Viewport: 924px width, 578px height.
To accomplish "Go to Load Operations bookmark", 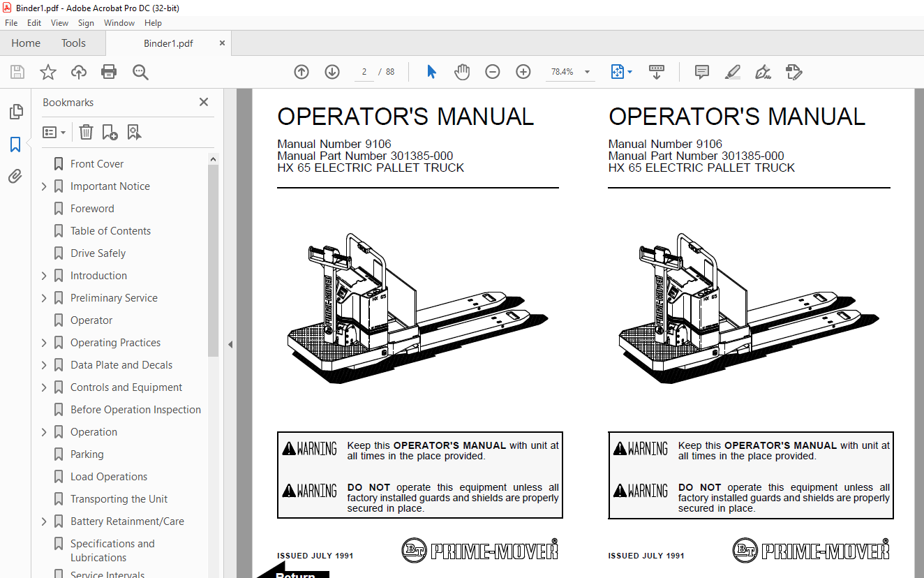I will [109, 477].
